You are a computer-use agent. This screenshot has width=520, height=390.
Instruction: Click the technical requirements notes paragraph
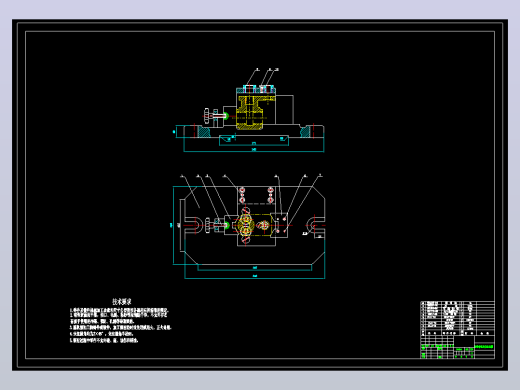[120, 325]
